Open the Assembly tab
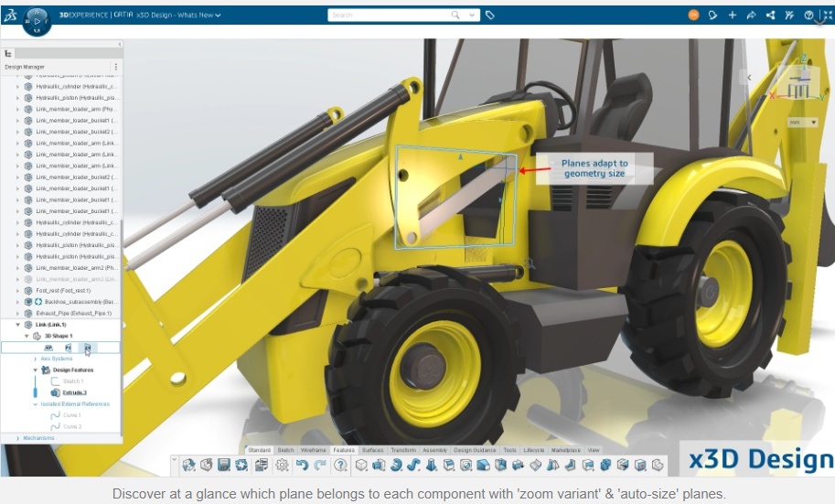Screen dimensions: 835x504 click(x=434, y=450)
